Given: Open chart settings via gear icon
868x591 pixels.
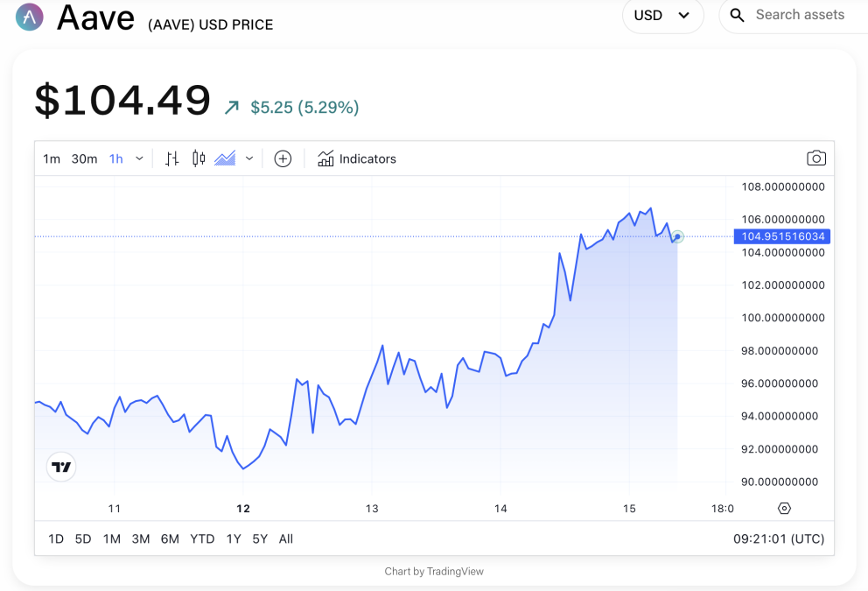Looking at the screenshot, I should tap(784, 508).
